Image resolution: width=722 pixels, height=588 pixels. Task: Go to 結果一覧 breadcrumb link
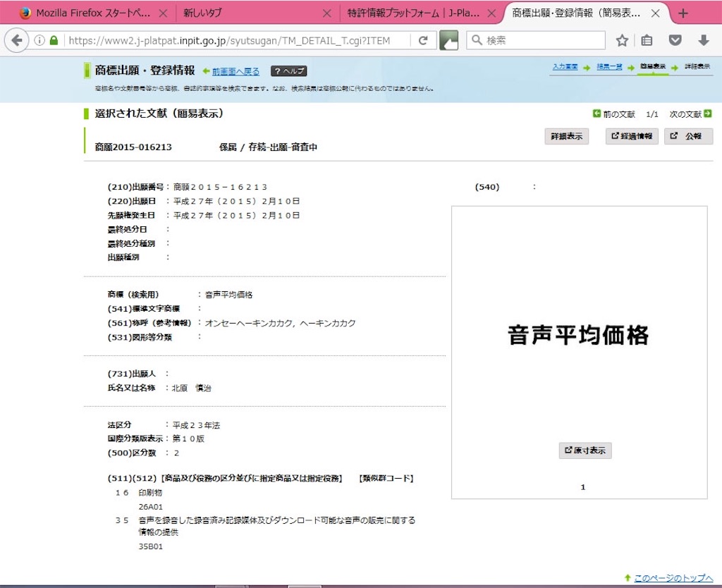[x=609, y=67]
